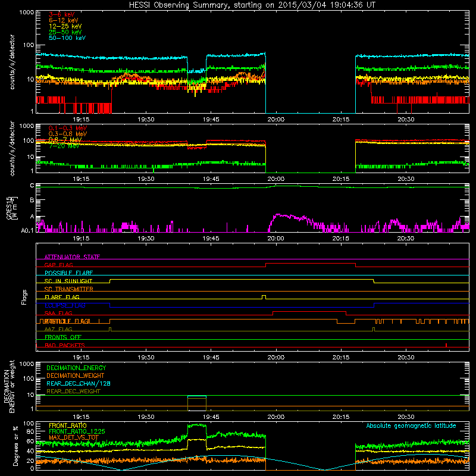Click the '50-100 keV' legend entry
Viewport: 476px width, 476px height.
(x=67, y=38)
